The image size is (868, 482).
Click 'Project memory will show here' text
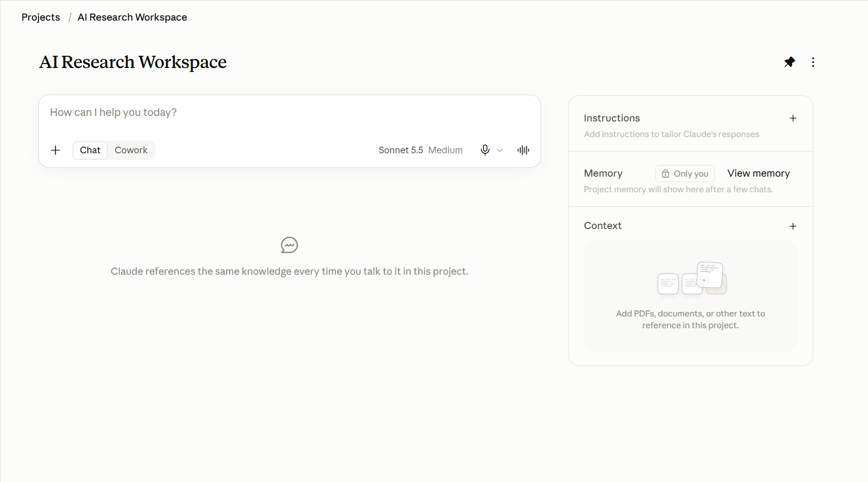click(678, 189)
